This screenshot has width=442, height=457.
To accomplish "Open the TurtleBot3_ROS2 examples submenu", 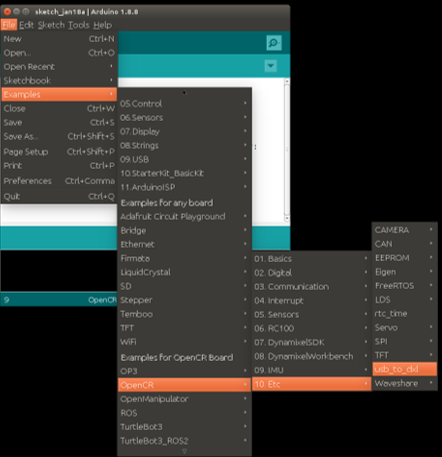I will [x=185, y=441].
